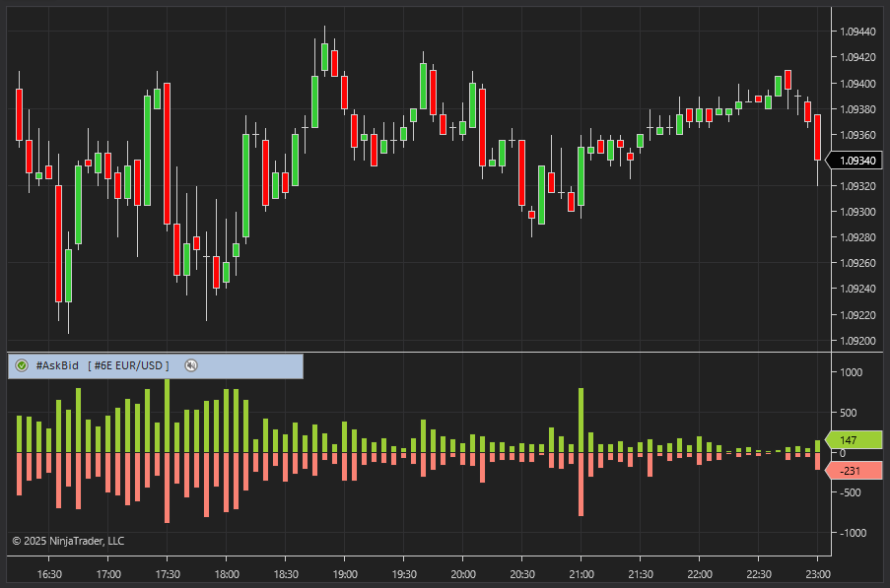Select the highest green candle before 19:00

324,57
